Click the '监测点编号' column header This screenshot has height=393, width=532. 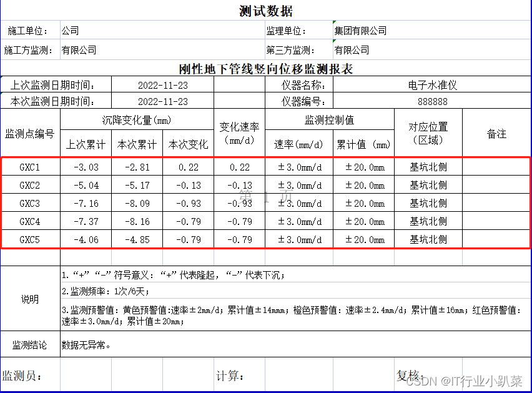(30, 133)
